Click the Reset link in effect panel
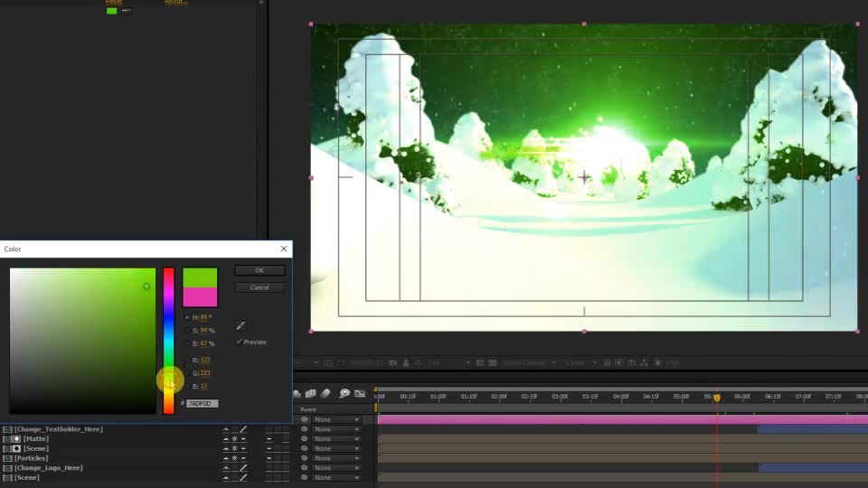The width and height of the screenshot is (868, 488). [x=114, y=2]
